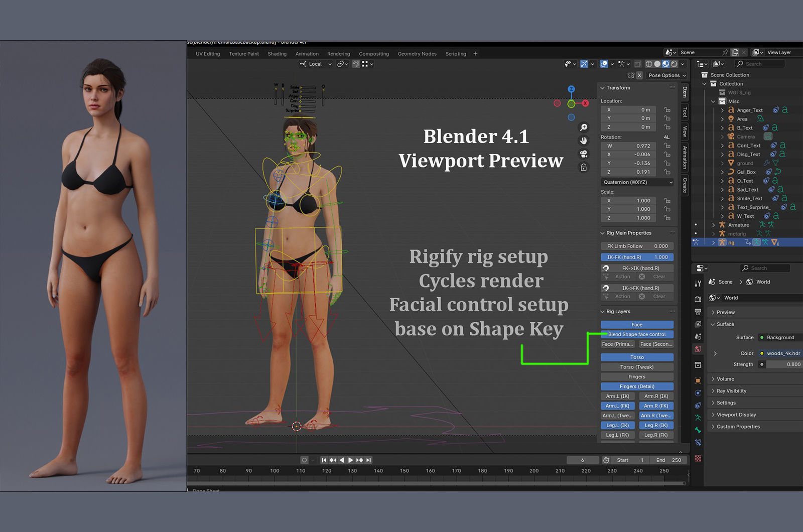Toggle the Arm.R (FK) rig layer

pos(656,406)
